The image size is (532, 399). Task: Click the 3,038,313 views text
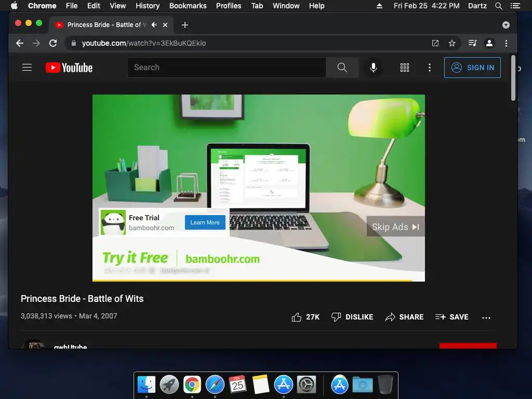click(46, 316)
